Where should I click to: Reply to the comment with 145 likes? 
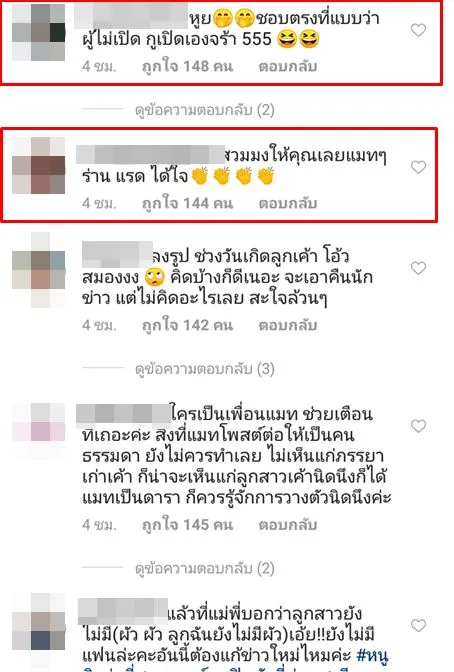click(x=288, y=525)
